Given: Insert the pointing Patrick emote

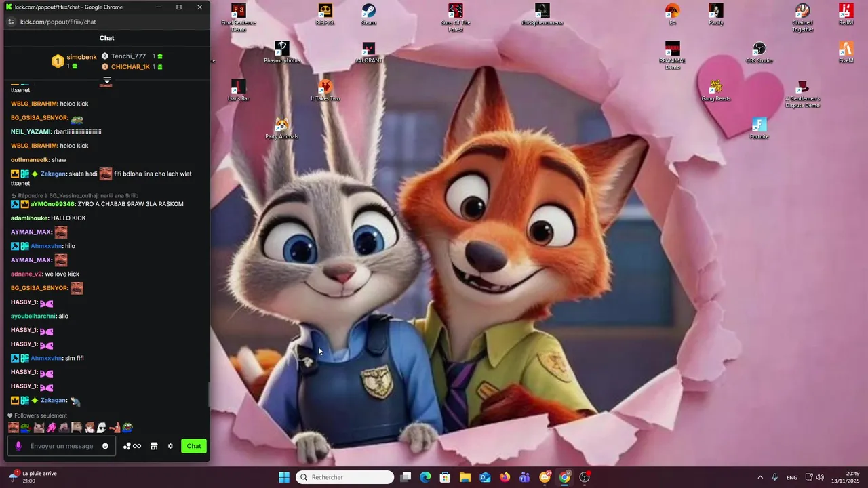Looking at the screenshot, I should pos(115,428).
